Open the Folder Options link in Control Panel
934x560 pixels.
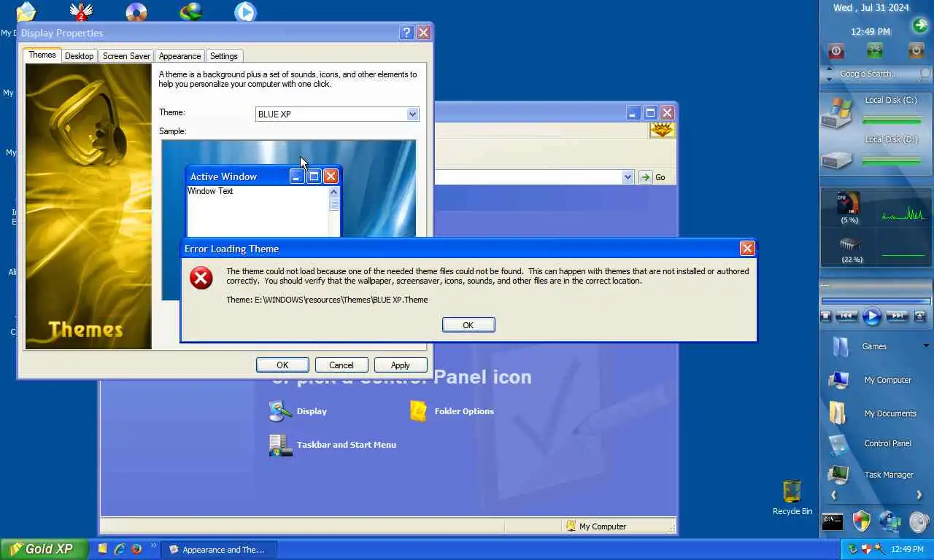tap(464, 411)
